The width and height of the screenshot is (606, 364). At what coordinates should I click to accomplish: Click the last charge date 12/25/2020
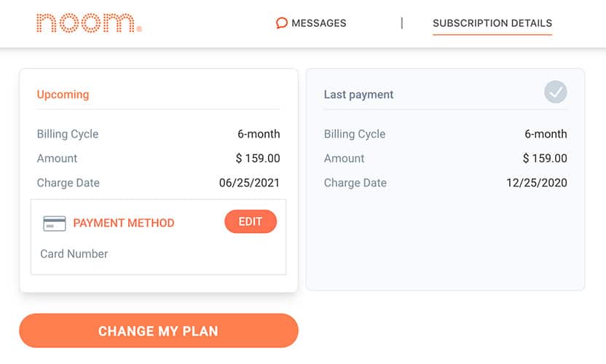pyautogui.click(x=536, y=183)
